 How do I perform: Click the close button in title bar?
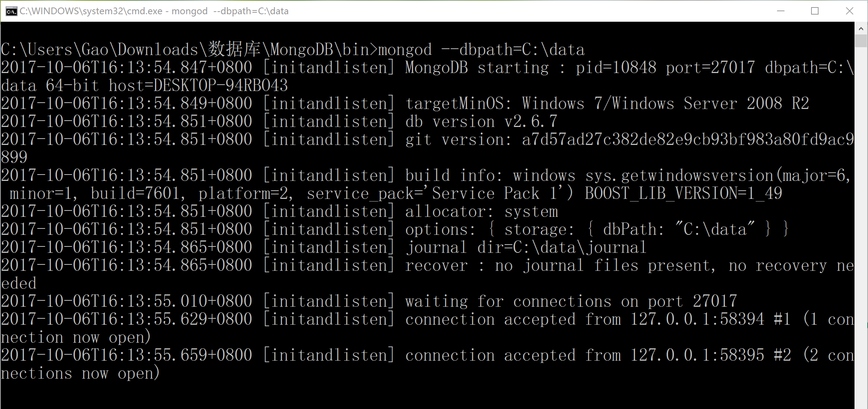pos(852,11)
